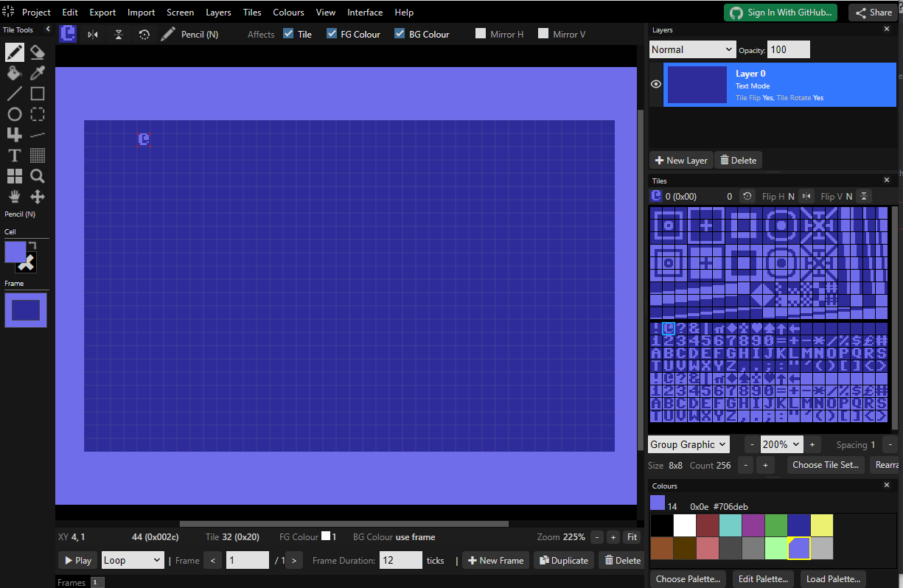Screen dimensions: 903x588
Task: Pick the eyedropper colour picker tool
Action: tap(38, 73)
